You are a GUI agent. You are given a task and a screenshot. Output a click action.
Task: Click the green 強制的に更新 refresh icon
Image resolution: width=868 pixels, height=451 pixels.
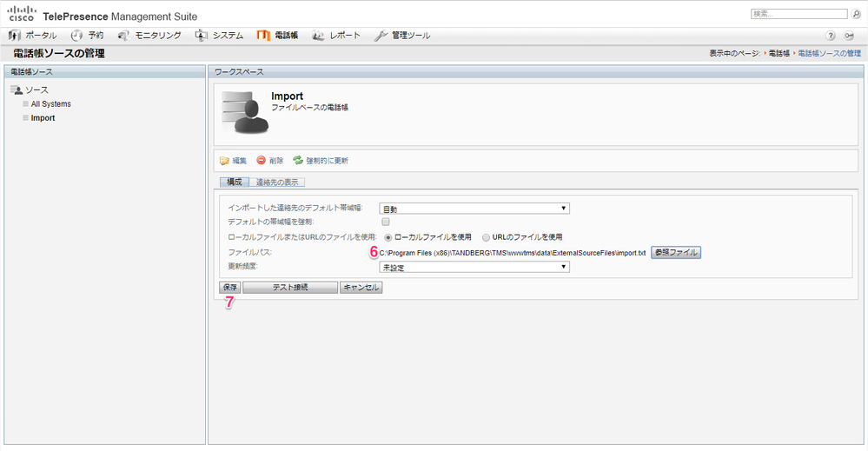298,160
